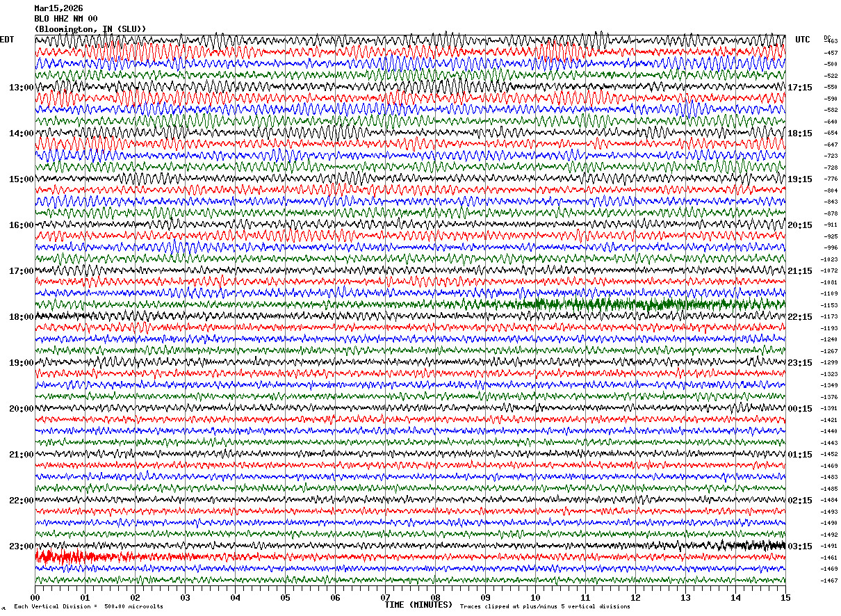841x616 pixels.
Task: Pick minute 08 on the bottom time axis
Action: 435,597
